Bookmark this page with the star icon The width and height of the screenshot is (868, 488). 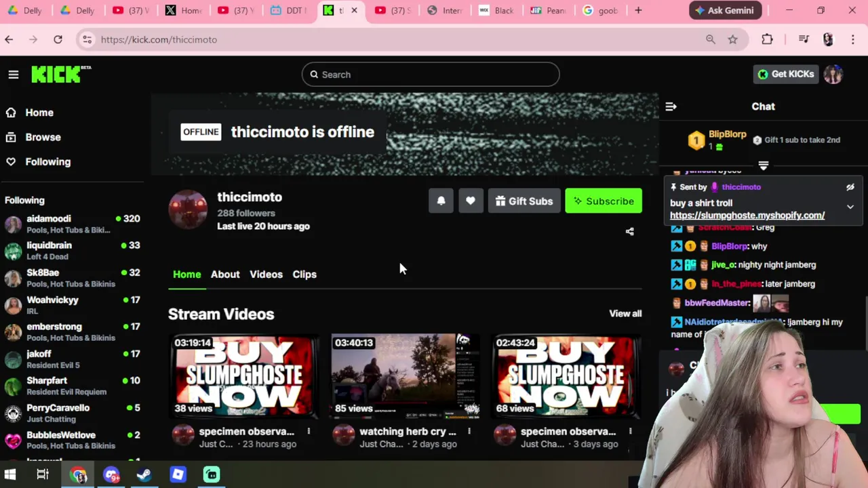(732, 39)
